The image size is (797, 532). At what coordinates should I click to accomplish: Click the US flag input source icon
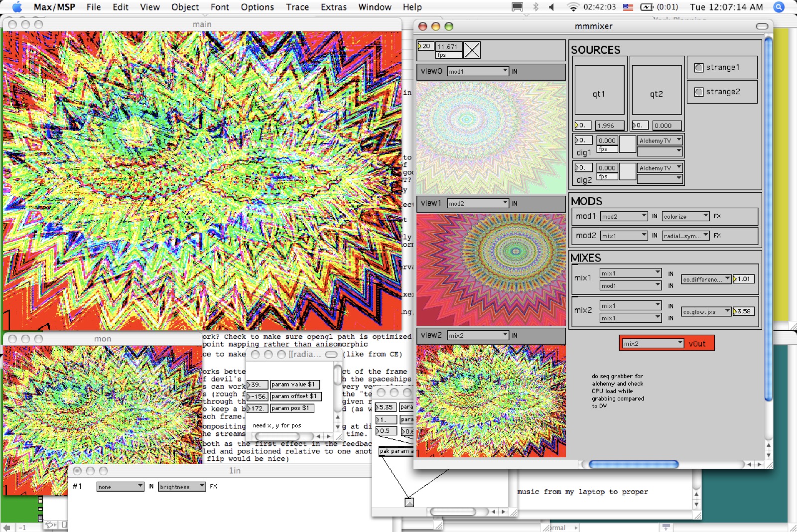click(x=628, y=7)
